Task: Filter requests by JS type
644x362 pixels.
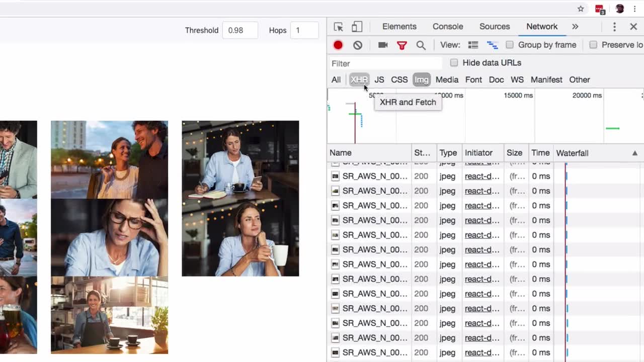Action: 379,80
